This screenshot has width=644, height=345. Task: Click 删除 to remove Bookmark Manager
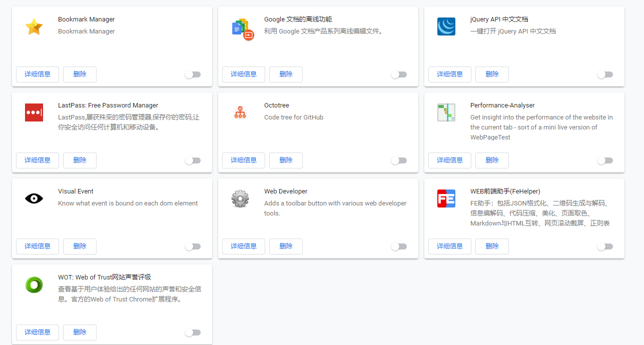[x=80, y=74]
